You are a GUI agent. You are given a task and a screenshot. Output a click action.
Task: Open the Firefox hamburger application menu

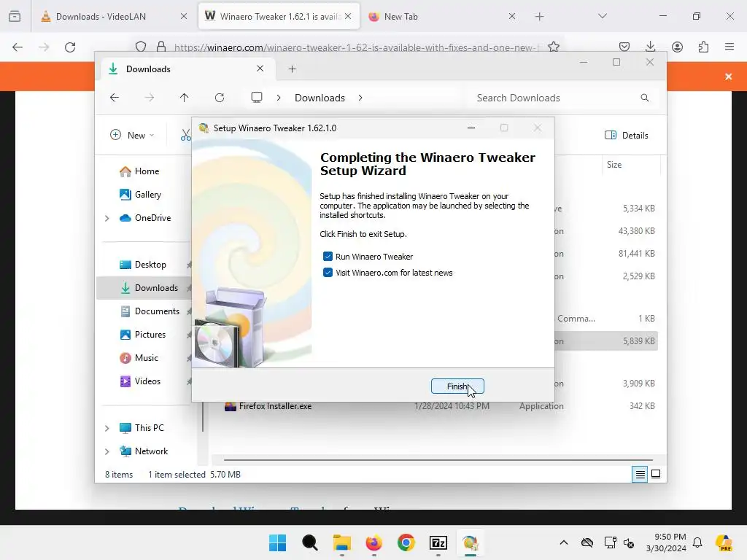tap(729, 47)
